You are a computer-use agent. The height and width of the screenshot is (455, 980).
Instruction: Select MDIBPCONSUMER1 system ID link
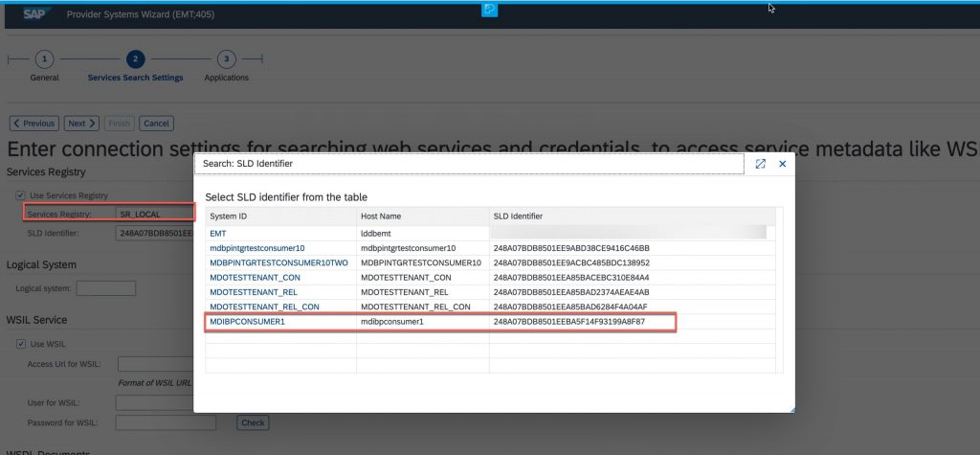(247, 322)
